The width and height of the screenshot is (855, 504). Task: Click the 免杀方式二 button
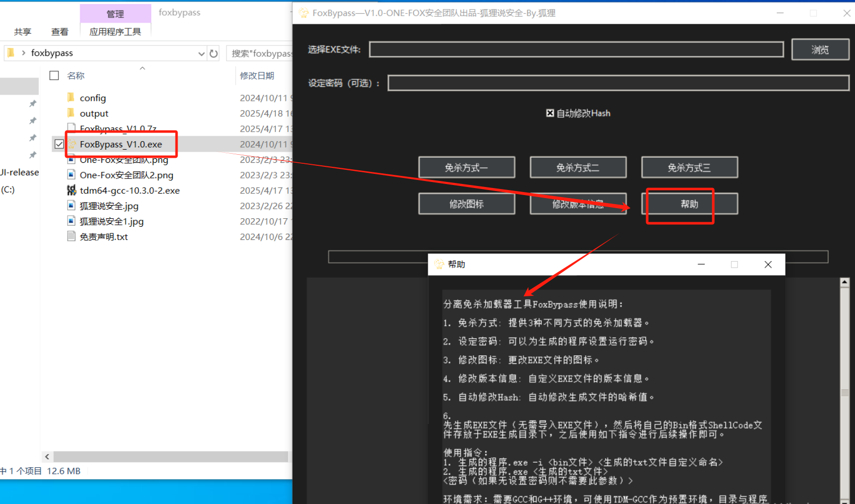tap(578, 167)
